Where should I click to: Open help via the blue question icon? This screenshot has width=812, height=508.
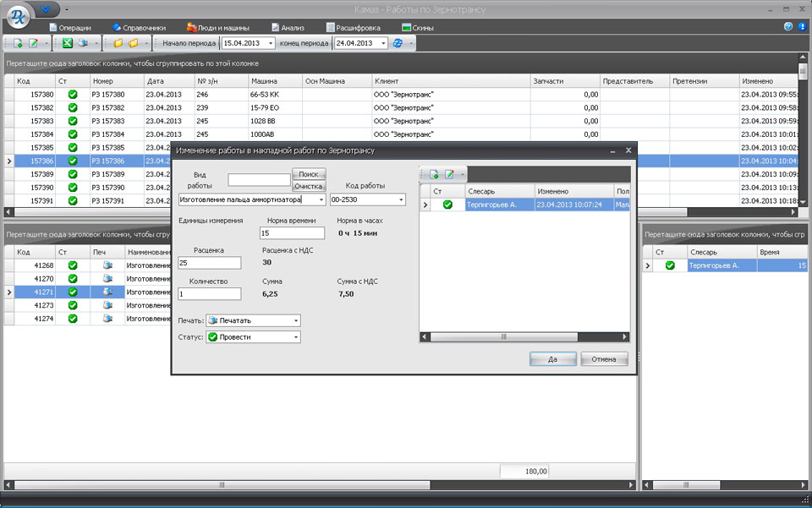pyautogui.click(x=788, y=26)
